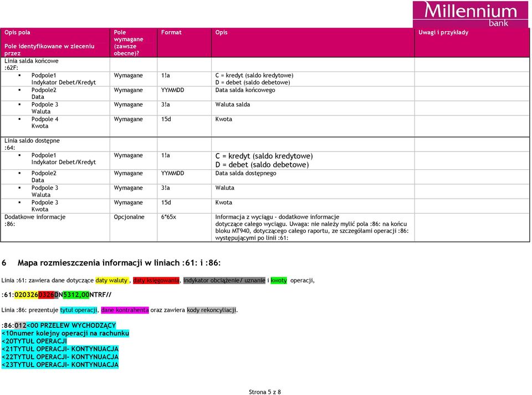Click the 'Data salda końcowego' description
This screenshot has height=395, width=532.
pos(245,90)
